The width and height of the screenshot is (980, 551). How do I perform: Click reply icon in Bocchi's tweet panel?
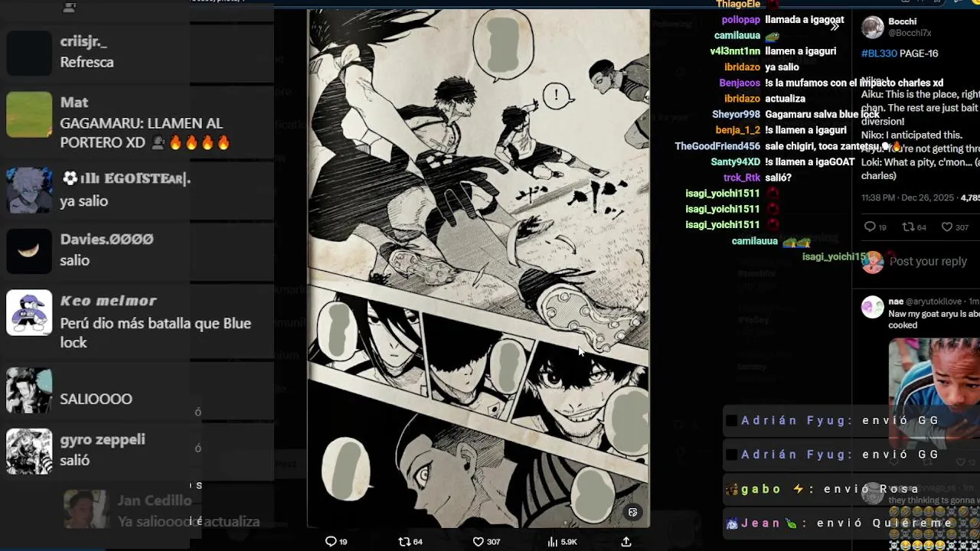(x=870, y=227)
